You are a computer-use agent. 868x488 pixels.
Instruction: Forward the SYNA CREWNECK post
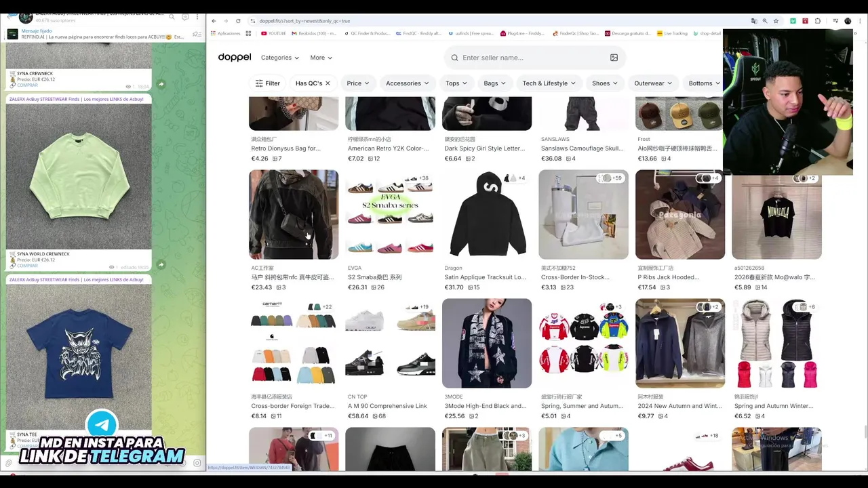click(x=161, y=84)
